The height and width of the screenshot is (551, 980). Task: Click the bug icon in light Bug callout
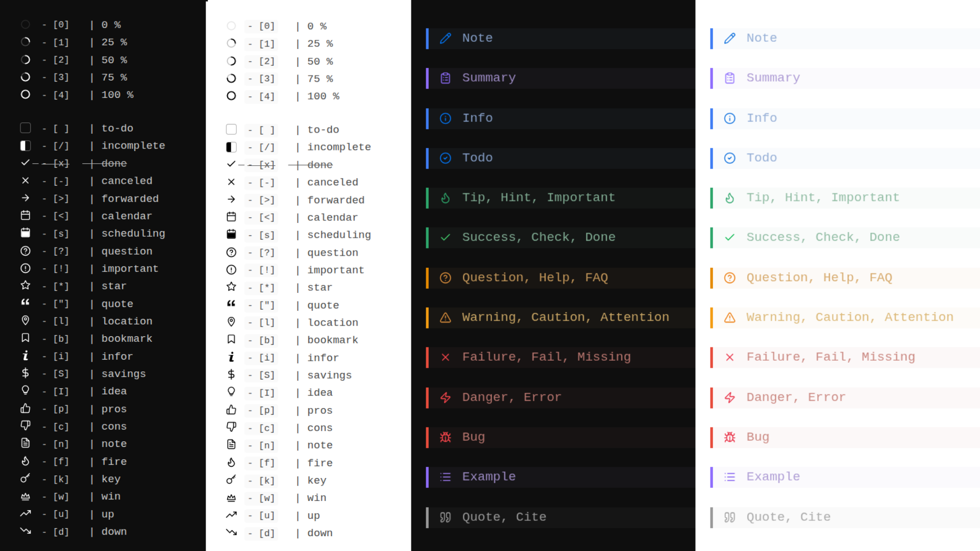(x=730, y=437)
